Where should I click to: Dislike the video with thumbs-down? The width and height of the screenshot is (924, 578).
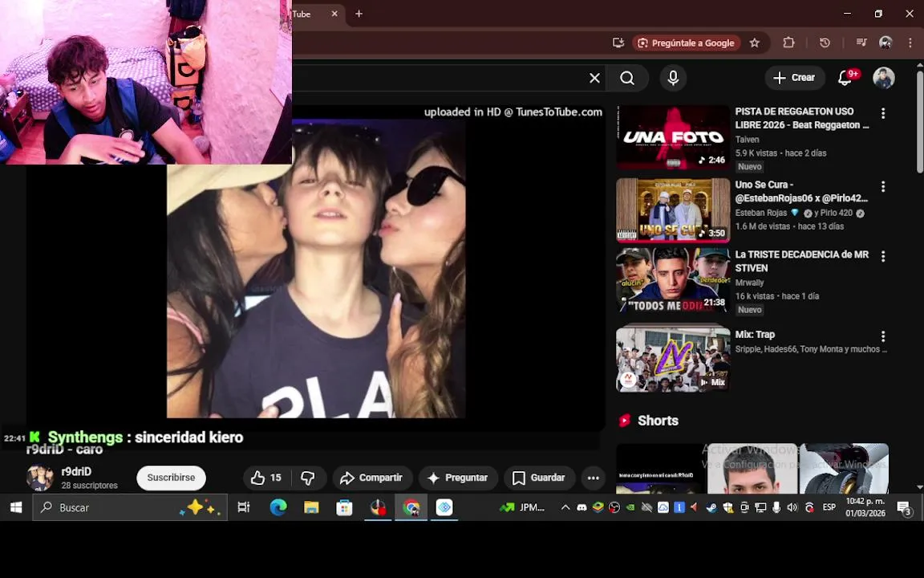click(308, 478)
